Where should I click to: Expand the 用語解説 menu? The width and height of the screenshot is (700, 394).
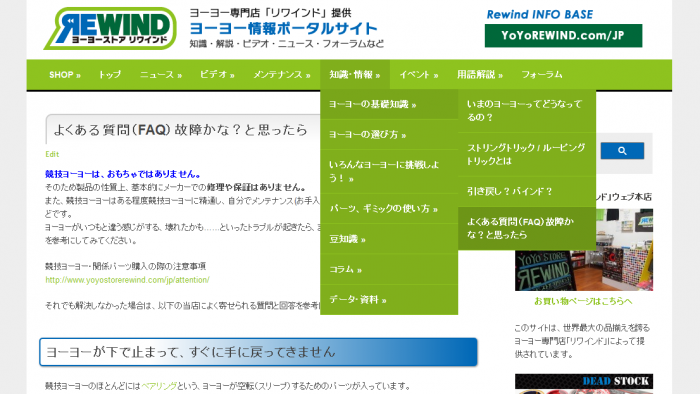pyautogui.click(x=480, y=75)
